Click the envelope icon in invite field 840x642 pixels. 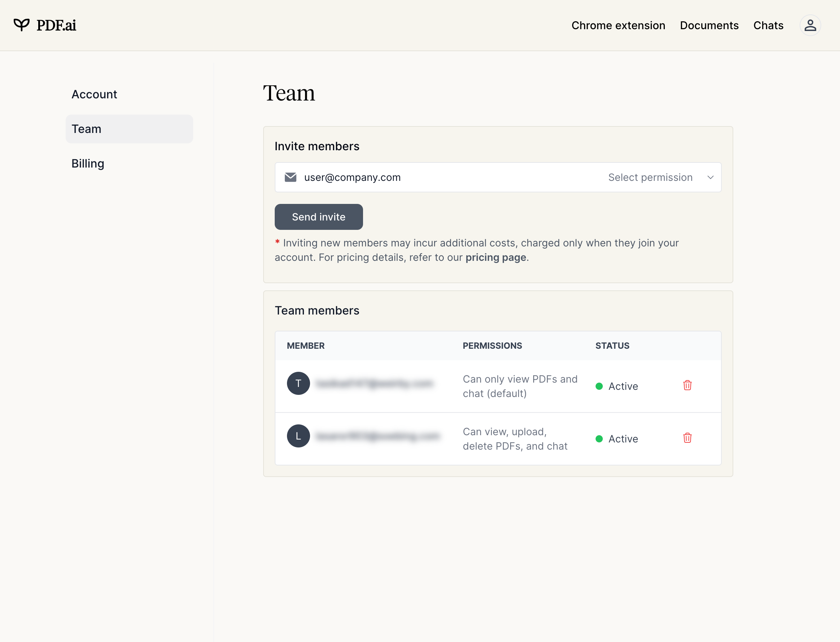291,177
